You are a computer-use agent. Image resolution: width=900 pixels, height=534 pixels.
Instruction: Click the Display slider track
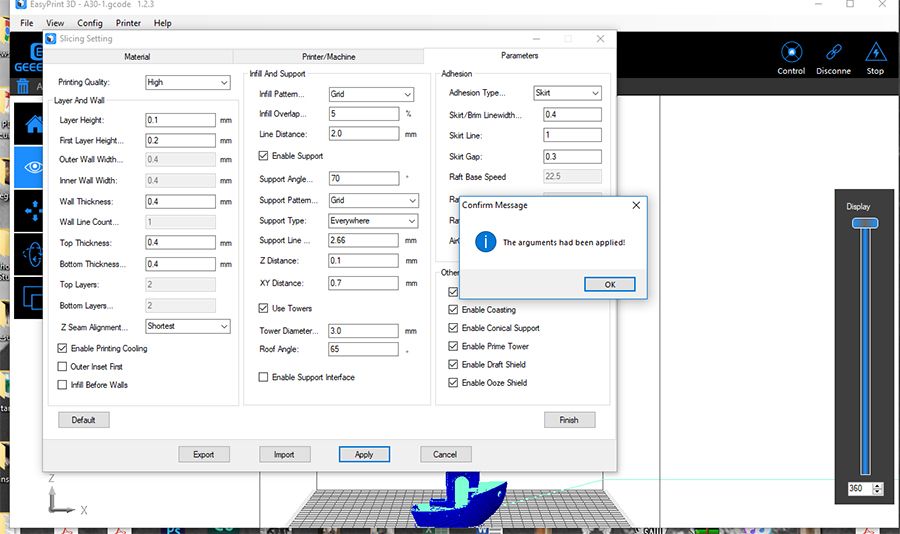(x=864, y=350)
